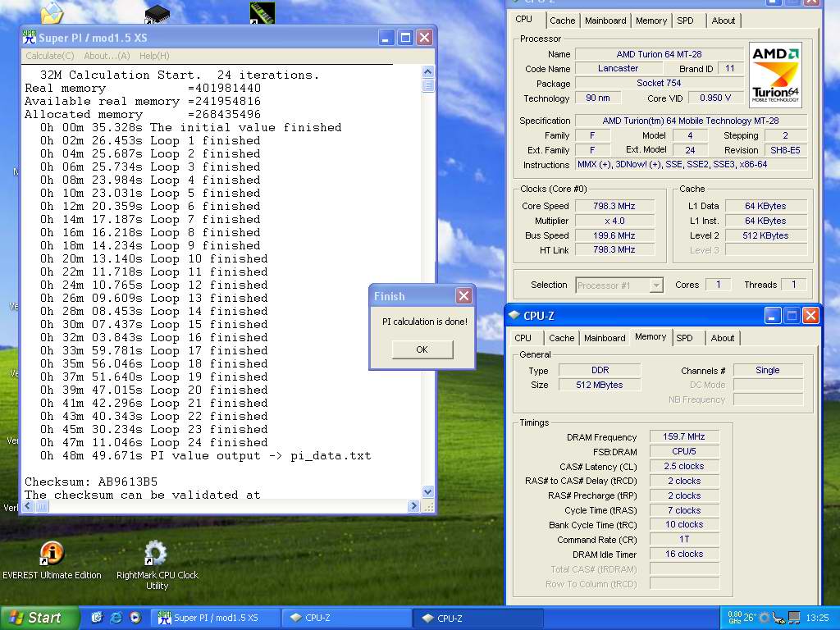Open RightMark CPU Clock Utility desktop icon
Image resolution: width=840 pixels, height=630 pixels.
(157, 564)
